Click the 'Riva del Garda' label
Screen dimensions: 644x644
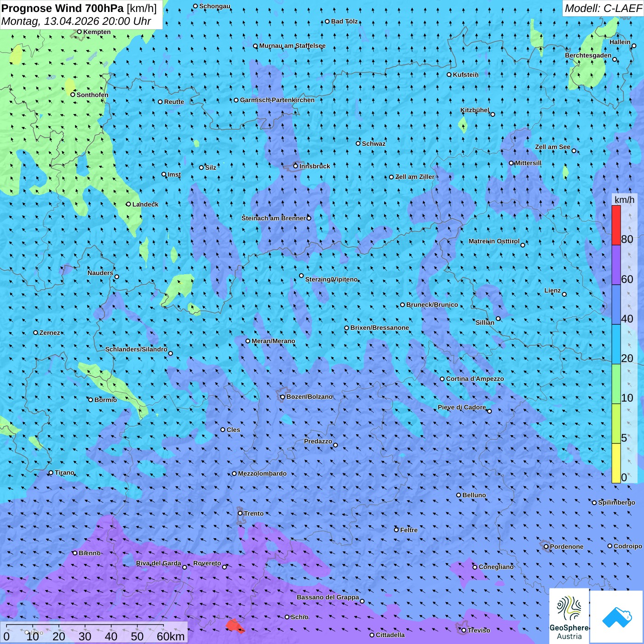pos(159,563)
